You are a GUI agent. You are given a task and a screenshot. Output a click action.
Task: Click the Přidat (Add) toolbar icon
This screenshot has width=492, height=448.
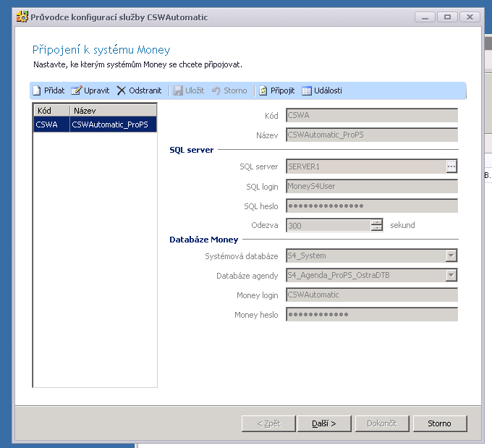pos(36,90)
